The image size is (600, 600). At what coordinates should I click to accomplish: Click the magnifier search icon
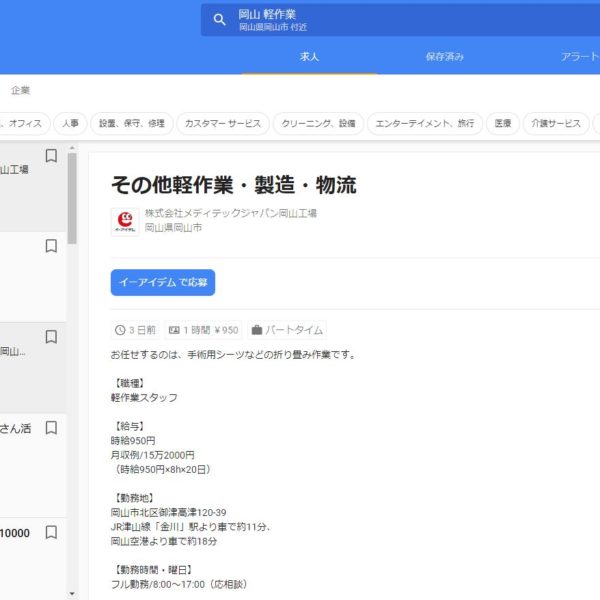220,20
